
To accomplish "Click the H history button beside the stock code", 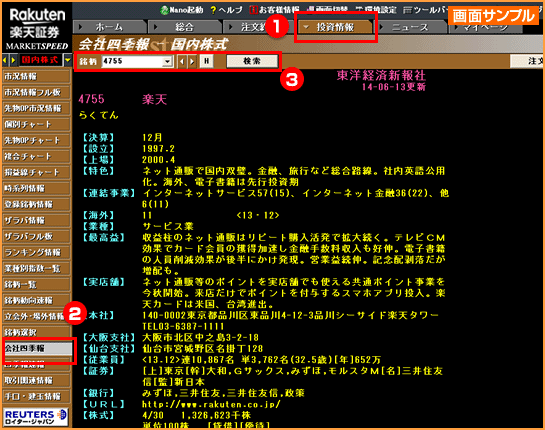I will coord(206,61).
